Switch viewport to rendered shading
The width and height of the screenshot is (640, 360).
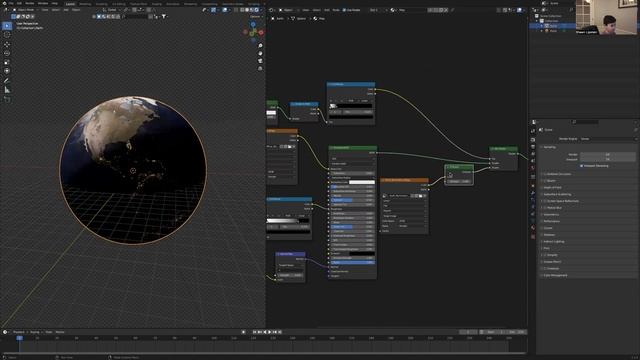257,10
